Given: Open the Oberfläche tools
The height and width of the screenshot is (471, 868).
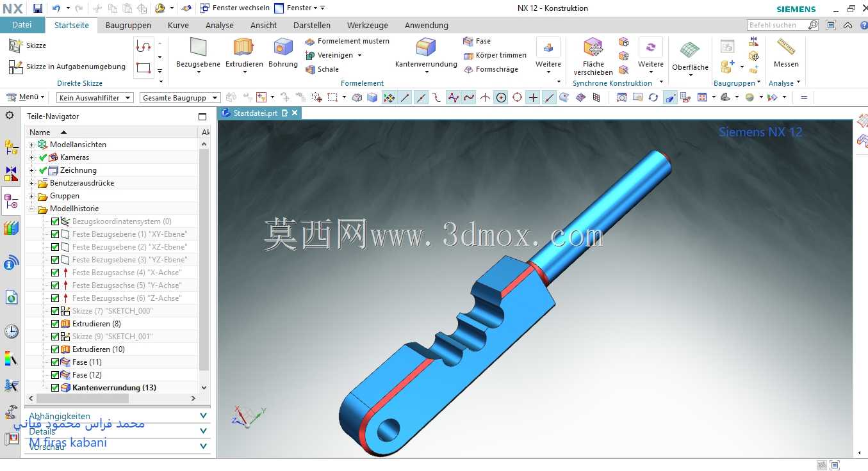Looking at the screenshot, I should click(690, 56).
